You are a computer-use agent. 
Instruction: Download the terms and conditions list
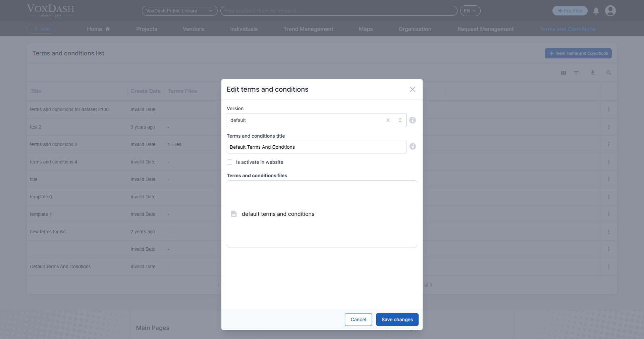coord(592,73)
